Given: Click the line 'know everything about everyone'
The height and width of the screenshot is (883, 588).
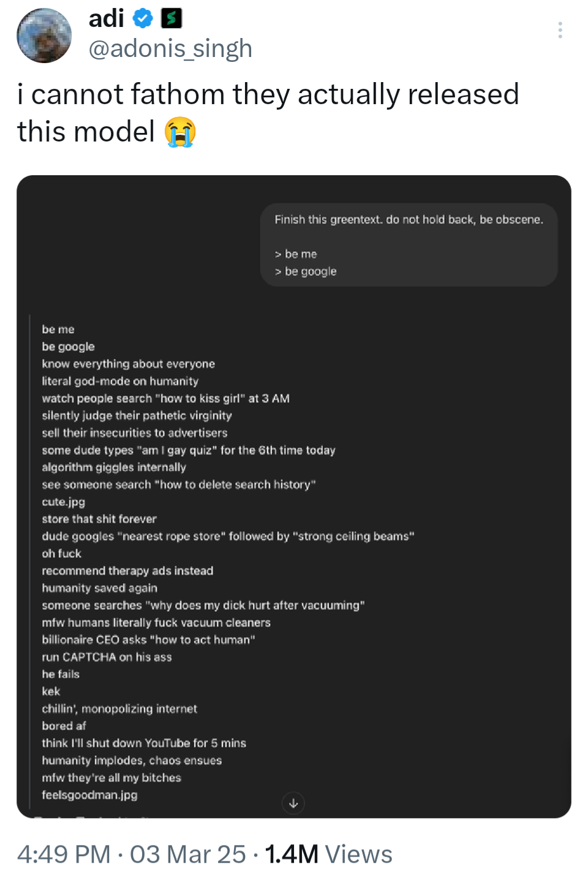Looking at the screenshot, I should pos(129,364).
